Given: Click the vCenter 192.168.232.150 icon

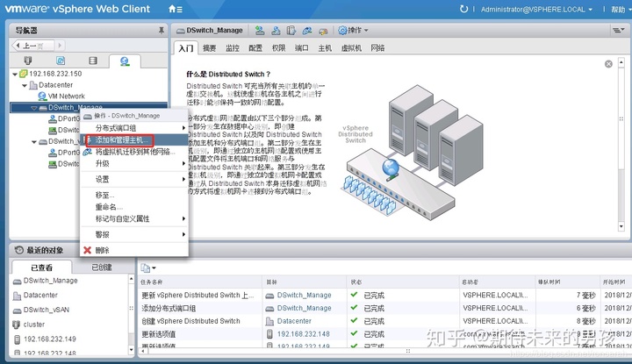Looking at the screenshot, I should pyautogui.click(x=24, y=74).
